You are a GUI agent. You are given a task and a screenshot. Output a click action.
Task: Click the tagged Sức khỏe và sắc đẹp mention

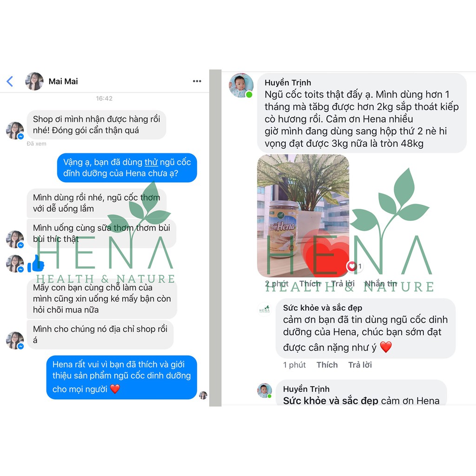(331, 401)
